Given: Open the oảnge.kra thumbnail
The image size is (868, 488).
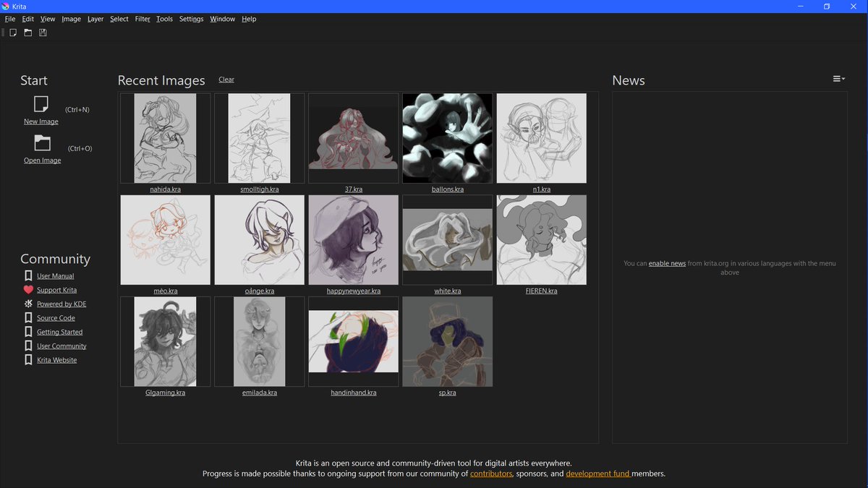Looking at the screenshot, I should point(259,240).
